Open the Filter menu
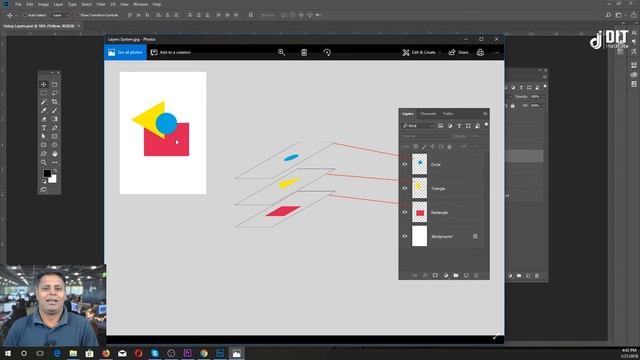 tap(101, 4)
